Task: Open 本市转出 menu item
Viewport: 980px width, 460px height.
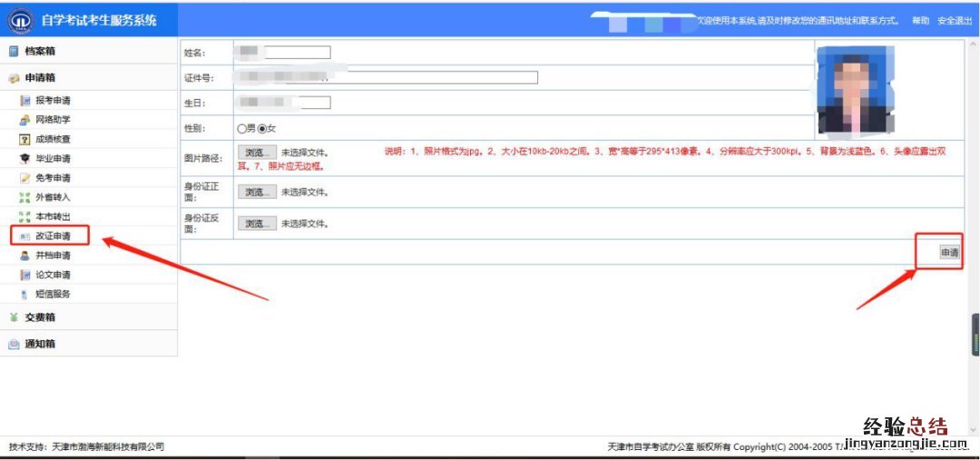Action: (53, 217)
